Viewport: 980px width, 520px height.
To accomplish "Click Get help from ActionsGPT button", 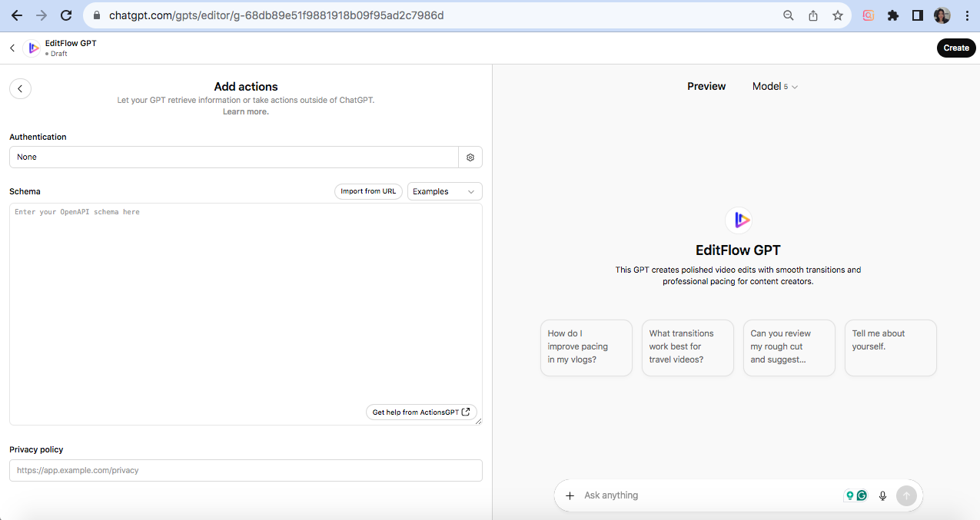I will pos(420,412).
